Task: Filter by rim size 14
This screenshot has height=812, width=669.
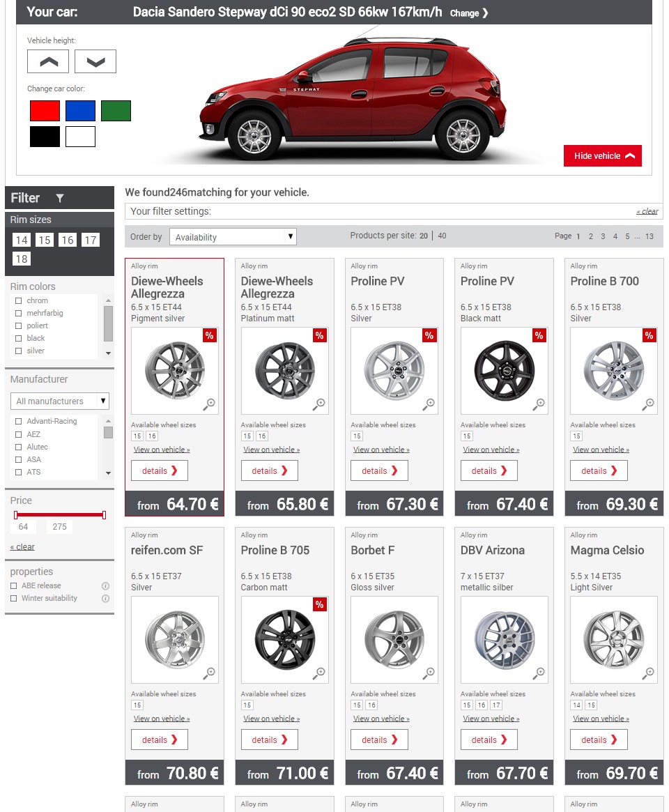Action: tap(22, 240)
